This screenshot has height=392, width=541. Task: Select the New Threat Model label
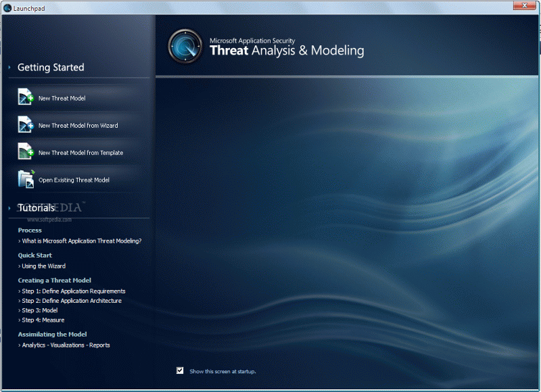pyautogui.click(x=62, y=98)
